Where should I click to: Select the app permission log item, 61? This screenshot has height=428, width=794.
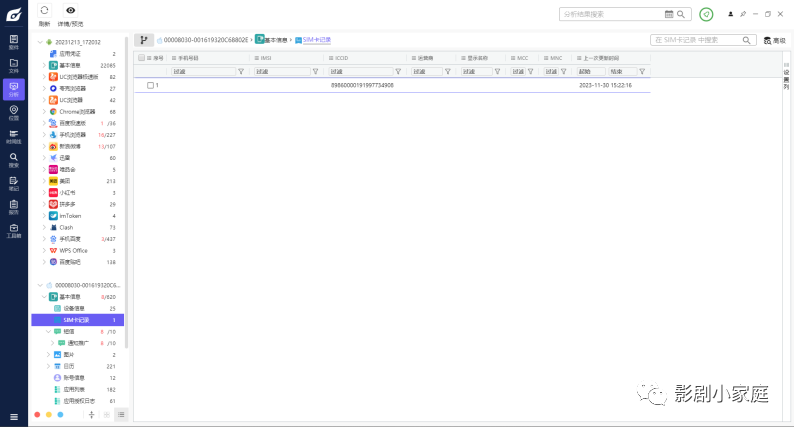pos(77,401)
